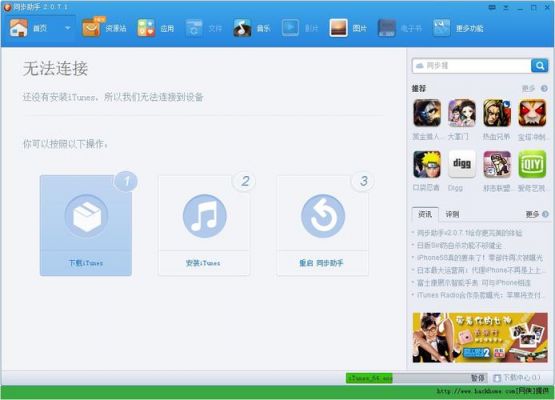Open the green iQIYI app icon
Image resolution: width=555 pixels, height=400 pixels.
point(532,164)
